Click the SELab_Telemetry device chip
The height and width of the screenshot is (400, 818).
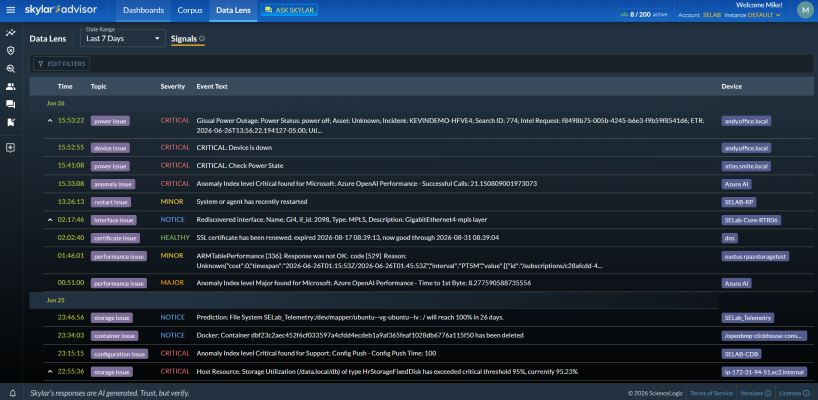tap(748, 318)
